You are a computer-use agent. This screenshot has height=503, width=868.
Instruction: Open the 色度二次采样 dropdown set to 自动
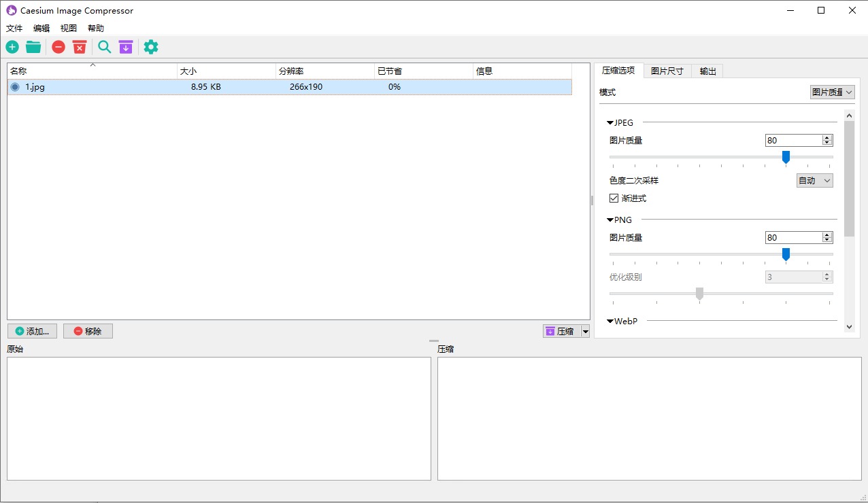pyautogui.click(x=814, y=181)
